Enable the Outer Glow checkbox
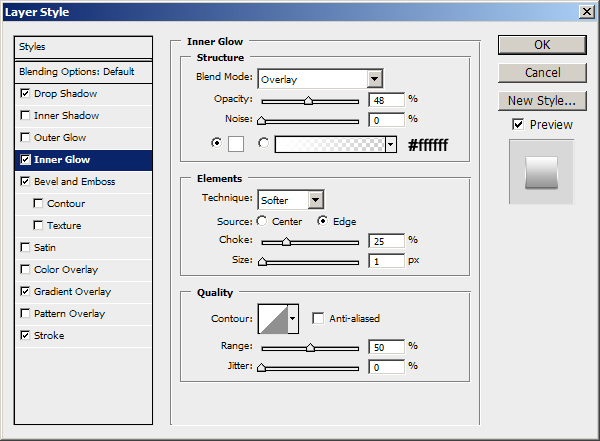600x441 pixels. 25,137
